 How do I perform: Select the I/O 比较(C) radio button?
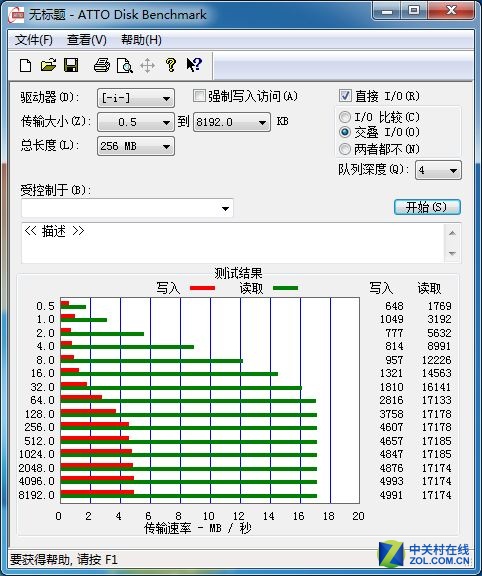pos(345,117)
